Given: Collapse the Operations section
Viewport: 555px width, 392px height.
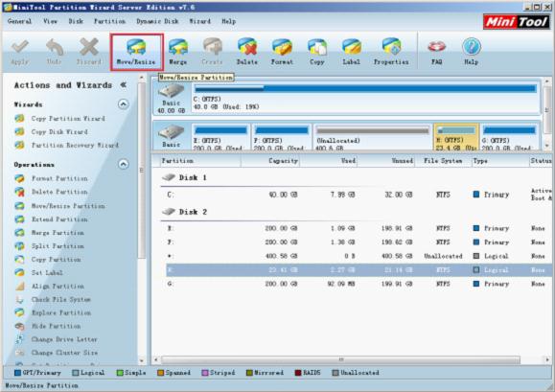Looking at the screenshot, I should click(124, 165).
